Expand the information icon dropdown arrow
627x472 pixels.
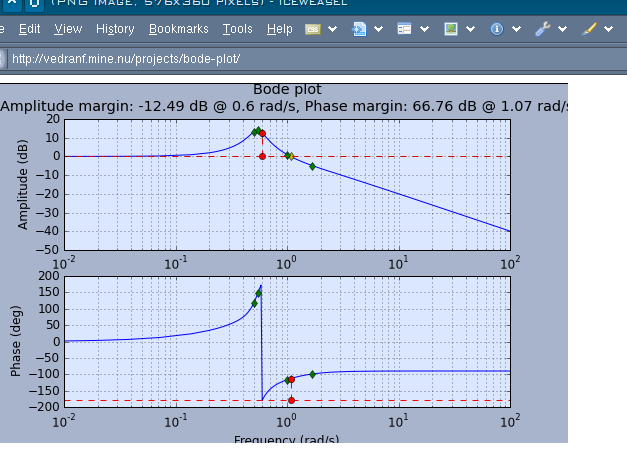[x=516, y=29]
